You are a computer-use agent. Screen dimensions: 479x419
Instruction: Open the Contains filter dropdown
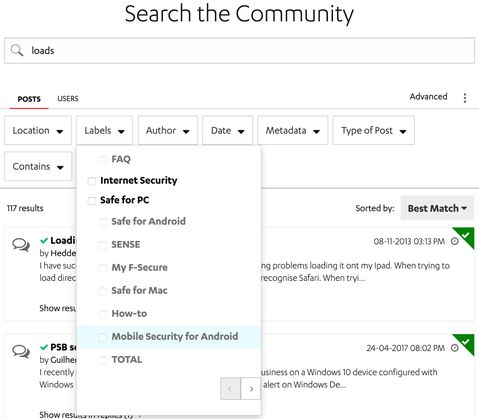tap(38, 166)
